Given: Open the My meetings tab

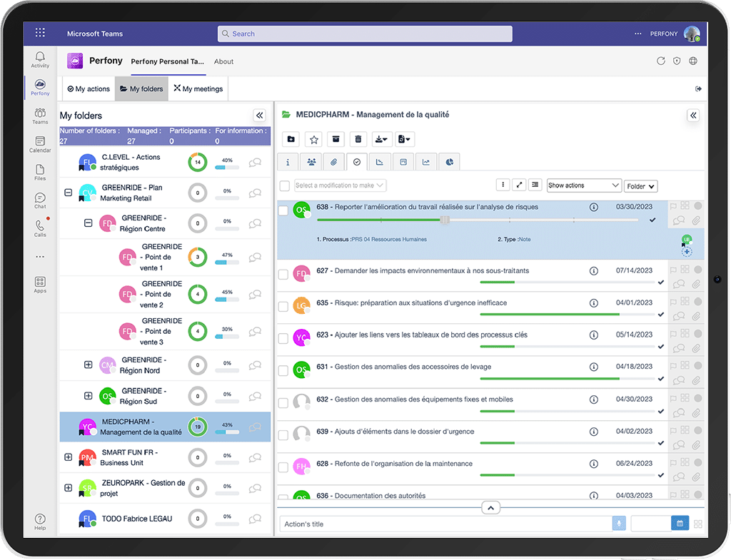Looking at the screenshot, I should pyautogui.click(x=198, y=89).
